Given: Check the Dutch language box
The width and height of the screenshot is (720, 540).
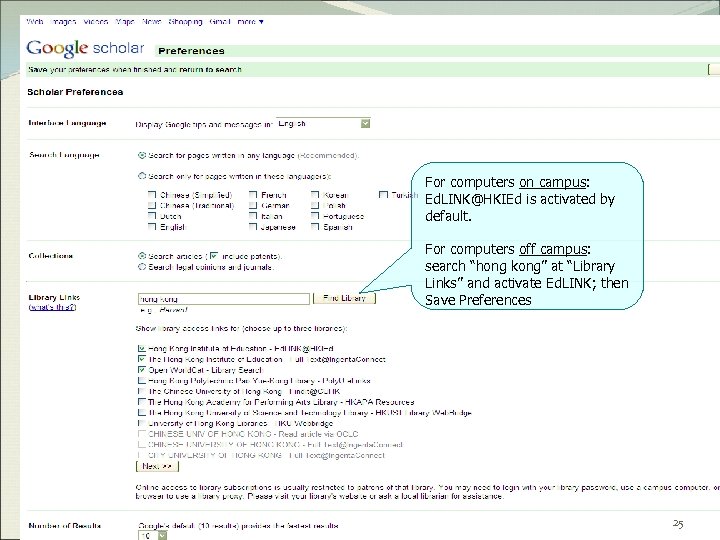Looking at the screenshot, I should pyautogui.click(x=152, y=216).
